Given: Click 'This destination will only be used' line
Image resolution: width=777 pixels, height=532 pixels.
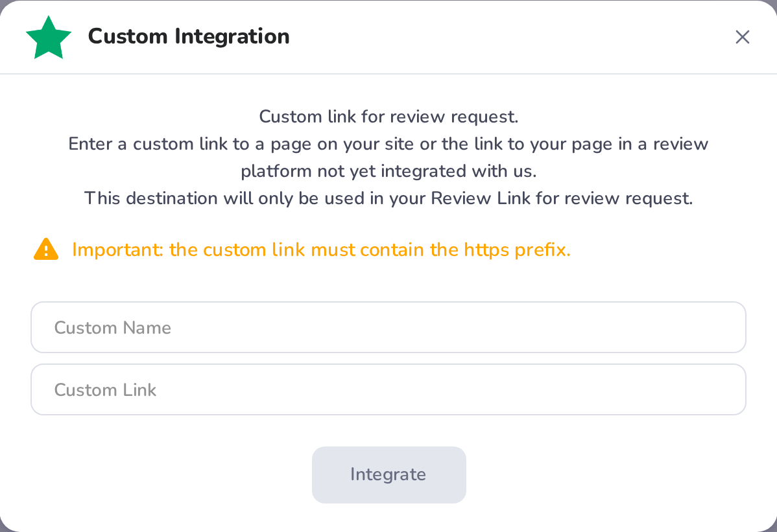Looking at the screenshot, I should coord(388,198).
